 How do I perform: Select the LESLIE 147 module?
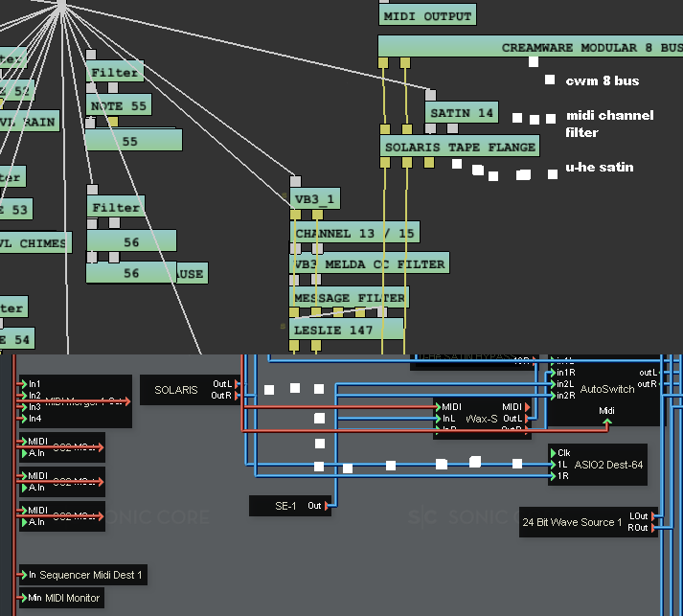(x=347, y=330)
